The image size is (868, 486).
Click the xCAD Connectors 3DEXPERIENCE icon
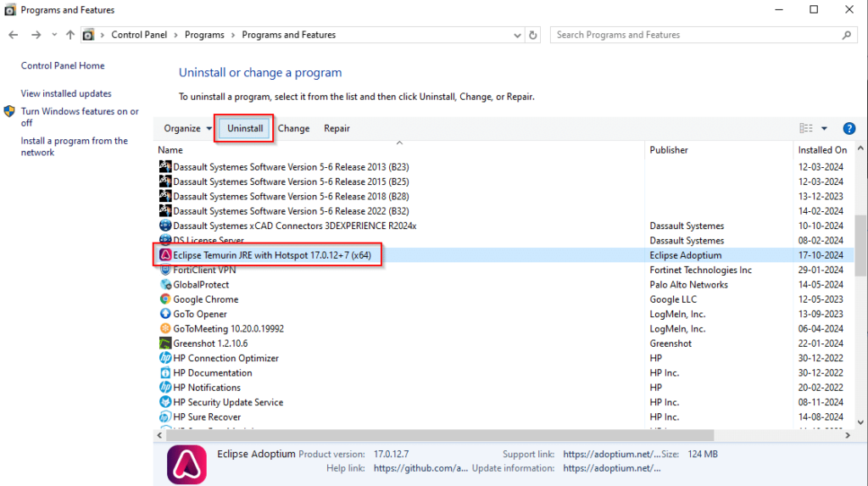[x=165, y=226]
